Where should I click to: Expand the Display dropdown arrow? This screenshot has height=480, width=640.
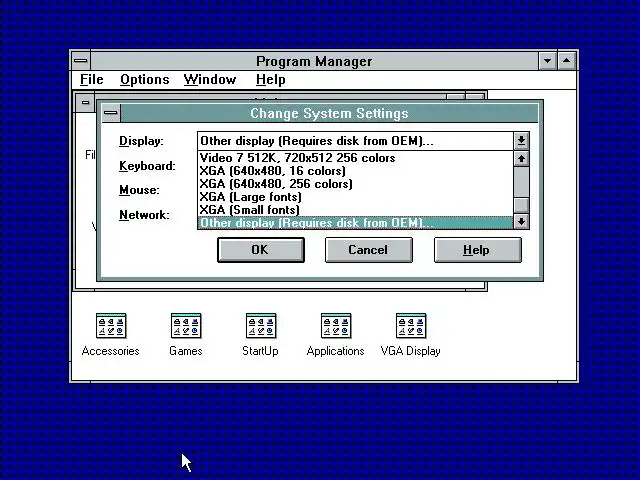click(521, 141)
